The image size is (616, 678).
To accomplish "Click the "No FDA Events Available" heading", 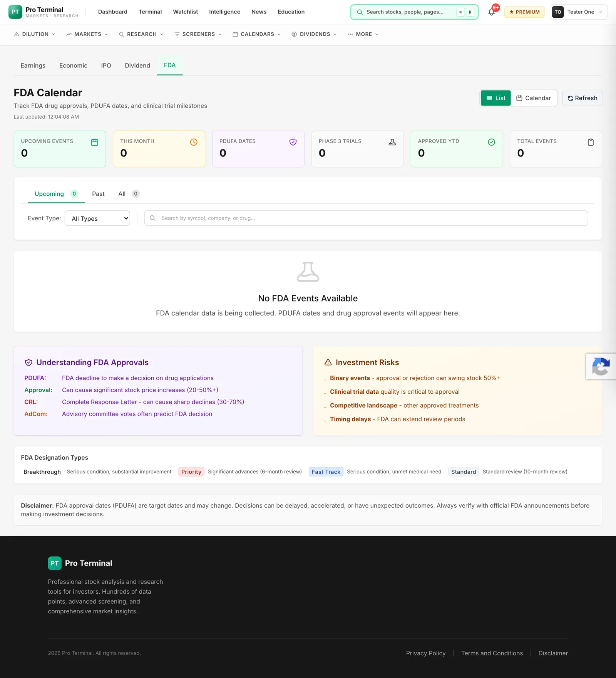I will click(308, 299).
